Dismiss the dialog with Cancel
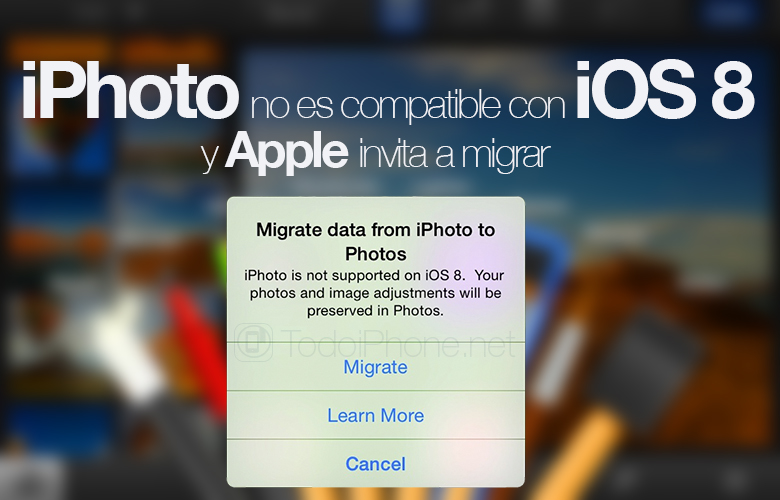 (x=376, y=464)
